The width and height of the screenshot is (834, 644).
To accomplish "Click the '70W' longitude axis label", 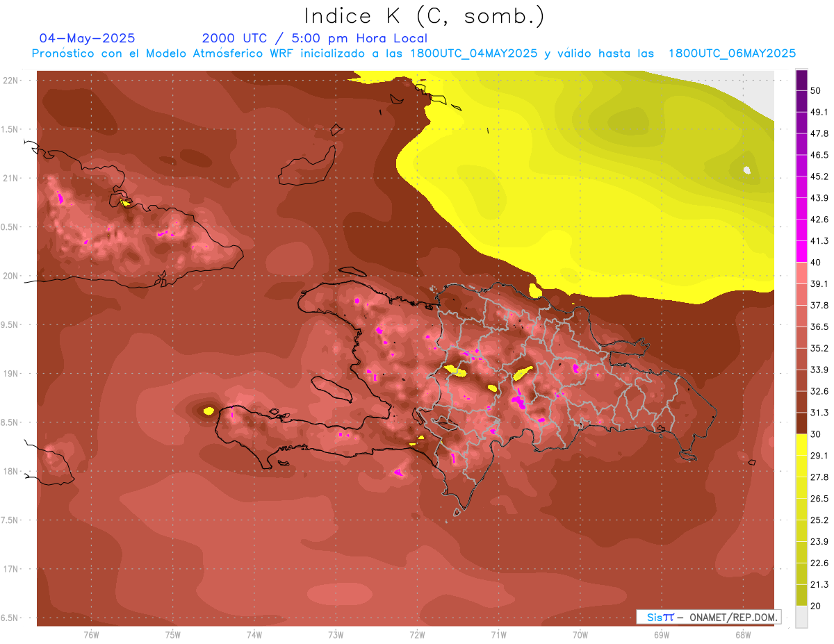I will [x=580, y=636].
